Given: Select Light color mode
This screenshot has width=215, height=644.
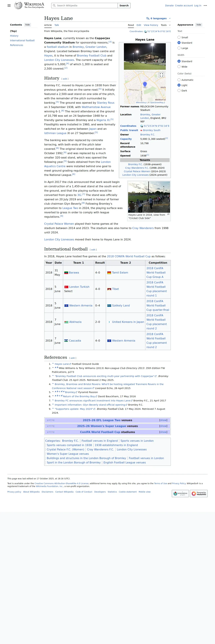Looking at the screenshot, I should [179, 85].
